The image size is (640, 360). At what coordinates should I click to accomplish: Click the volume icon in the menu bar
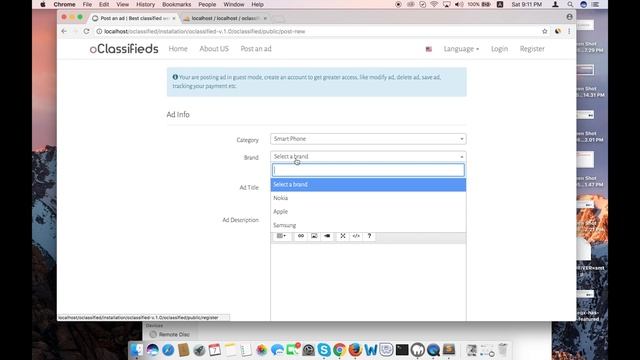[459, 4]
